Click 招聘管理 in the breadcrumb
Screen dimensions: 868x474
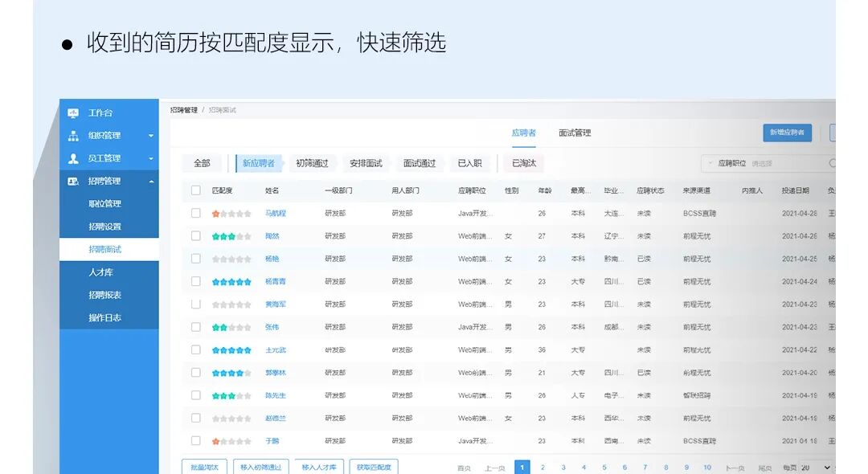(x=184, y=110)
